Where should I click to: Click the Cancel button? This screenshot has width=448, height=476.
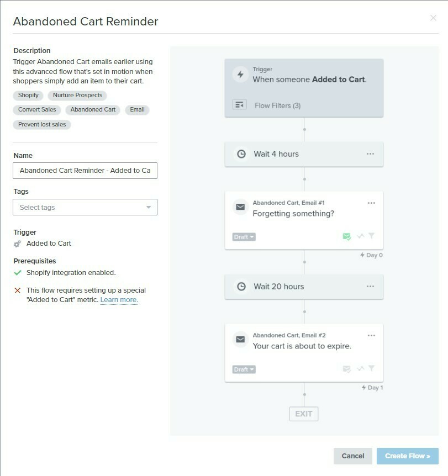(352, 456)
